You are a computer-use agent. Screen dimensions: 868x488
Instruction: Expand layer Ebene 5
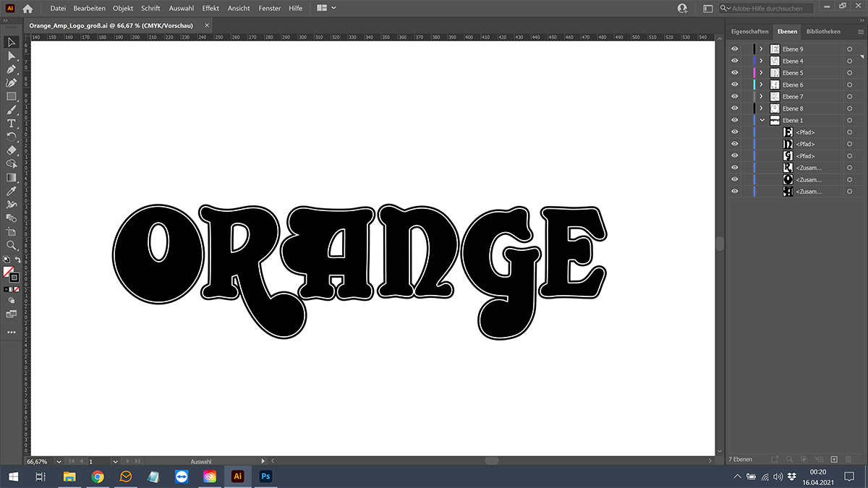762,73
